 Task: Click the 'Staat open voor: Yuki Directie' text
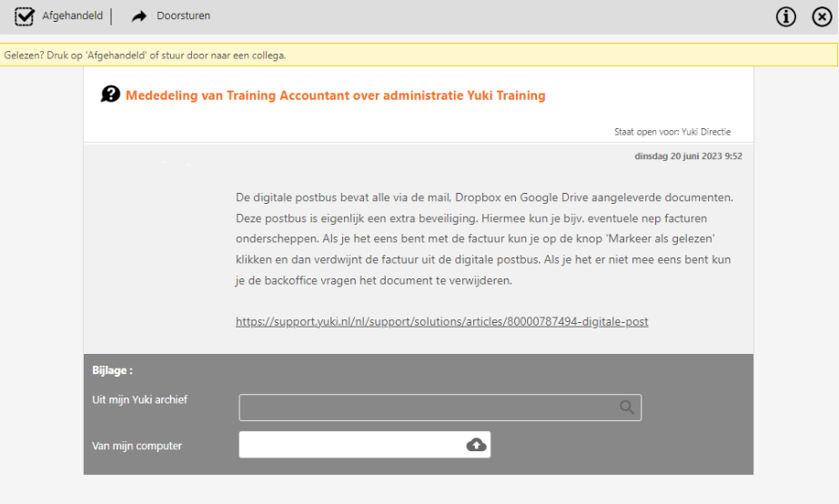tap(672, 132)
